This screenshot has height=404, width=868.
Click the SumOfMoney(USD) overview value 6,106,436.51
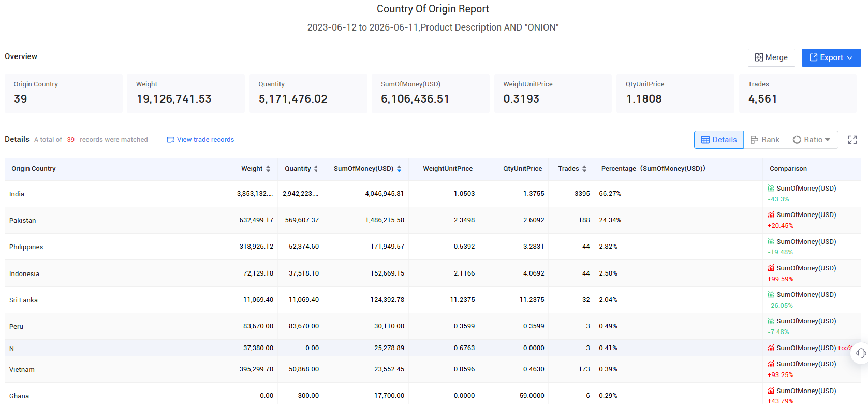[x=415, y=99]
